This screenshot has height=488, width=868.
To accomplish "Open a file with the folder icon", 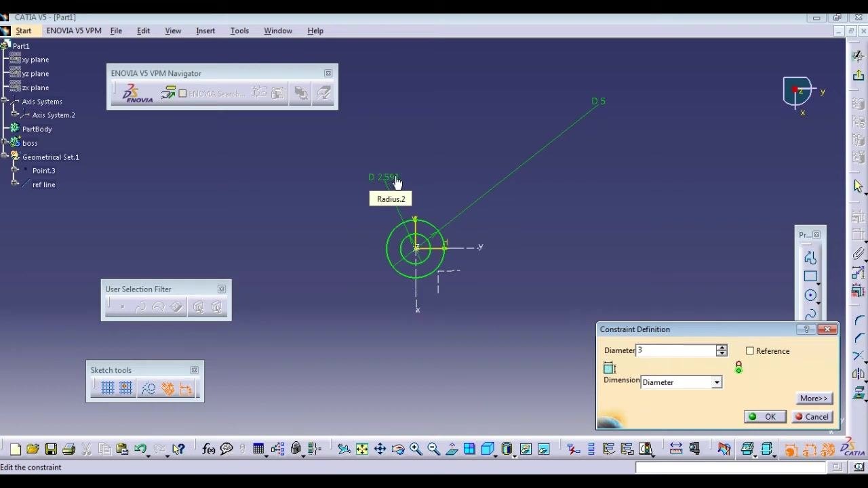I will pos(33,449).
